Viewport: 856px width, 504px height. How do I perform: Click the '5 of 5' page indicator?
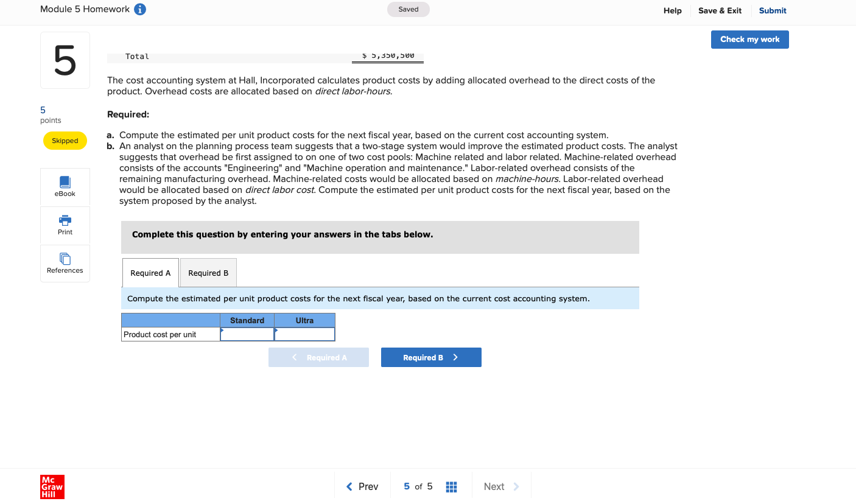[418, 486]
